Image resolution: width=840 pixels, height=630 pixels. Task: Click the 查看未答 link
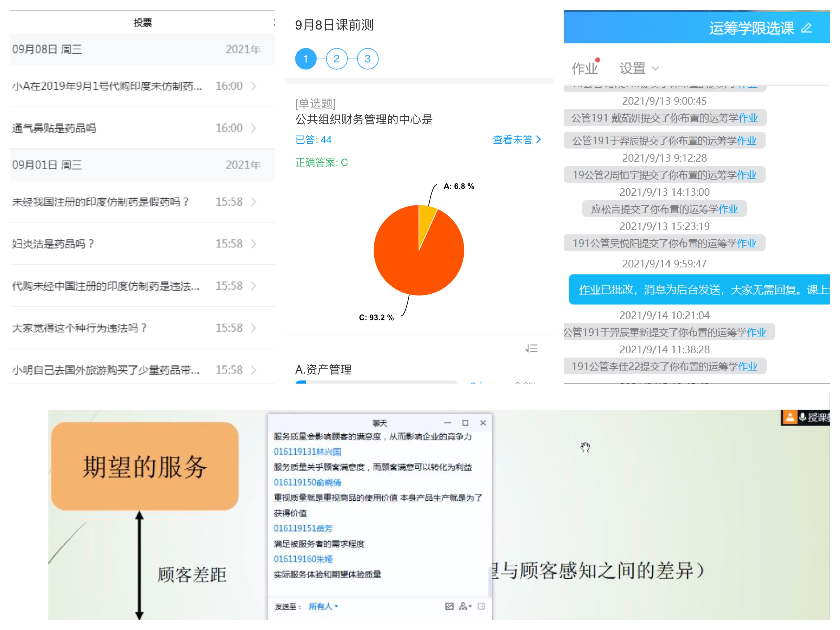[x=516, y=140]
